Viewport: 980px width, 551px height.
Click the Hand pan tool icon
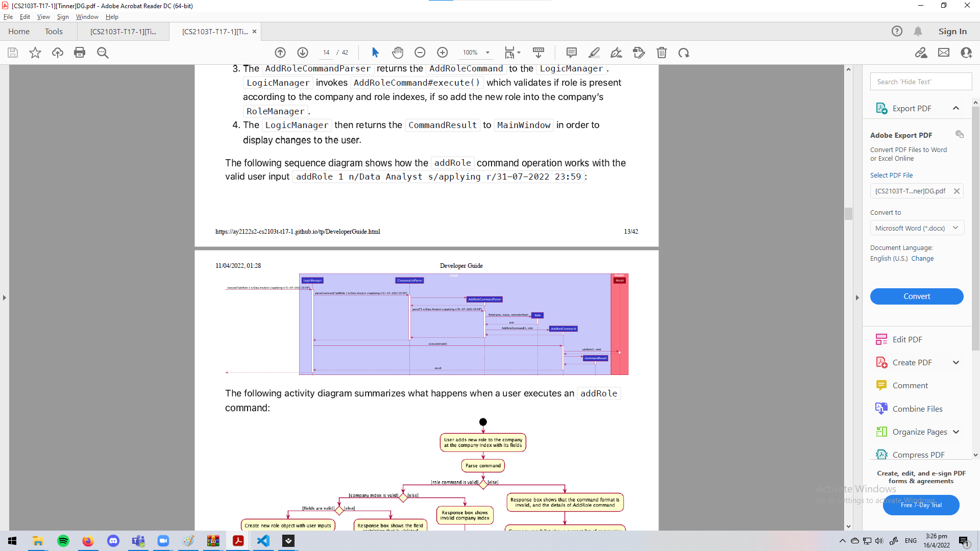pos(398,53)
